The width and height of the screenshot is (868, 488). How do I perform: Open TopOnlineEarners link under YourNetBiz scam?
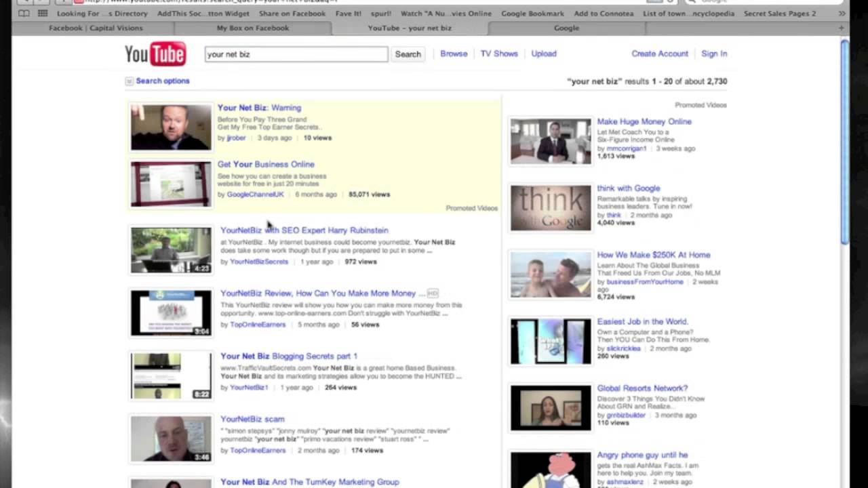click(258, 451)
